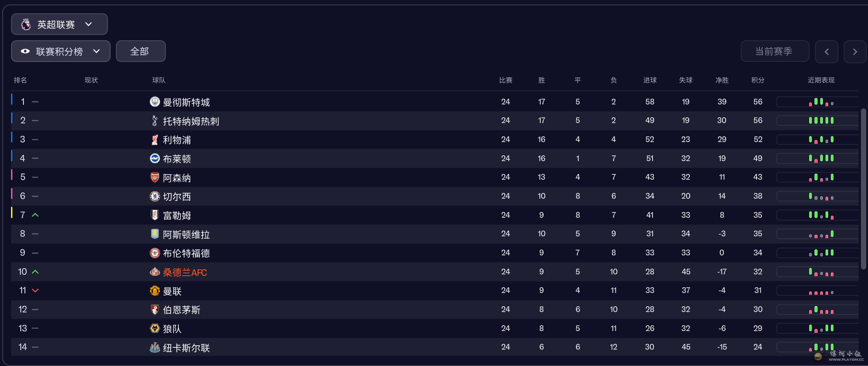Click Tottenham's recent form bar indicator
Viewport: 868px width, 366px height.
click(821, 120)
